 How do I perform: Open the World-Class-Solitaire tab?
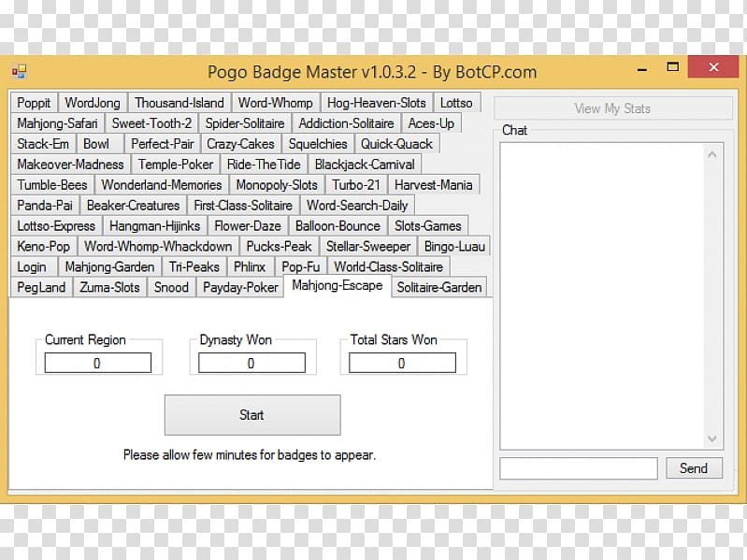pos(388,266)
